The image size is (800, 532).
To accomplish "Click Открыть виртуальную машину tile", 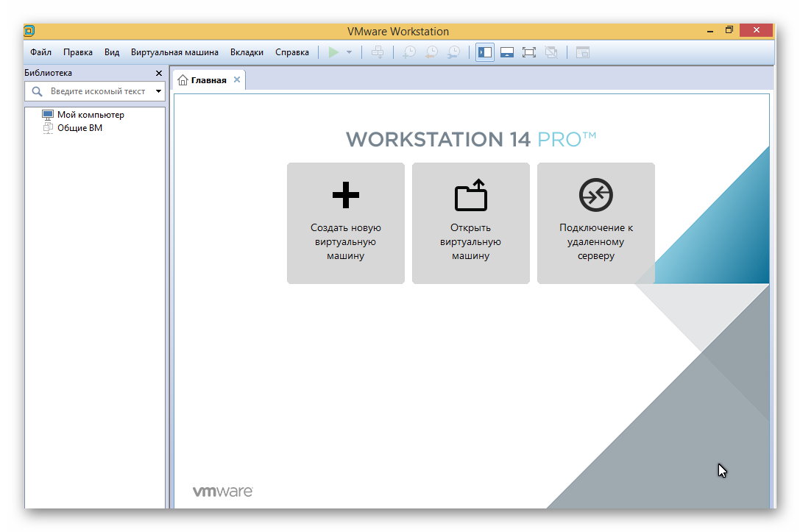I will (x=471, y=223).
